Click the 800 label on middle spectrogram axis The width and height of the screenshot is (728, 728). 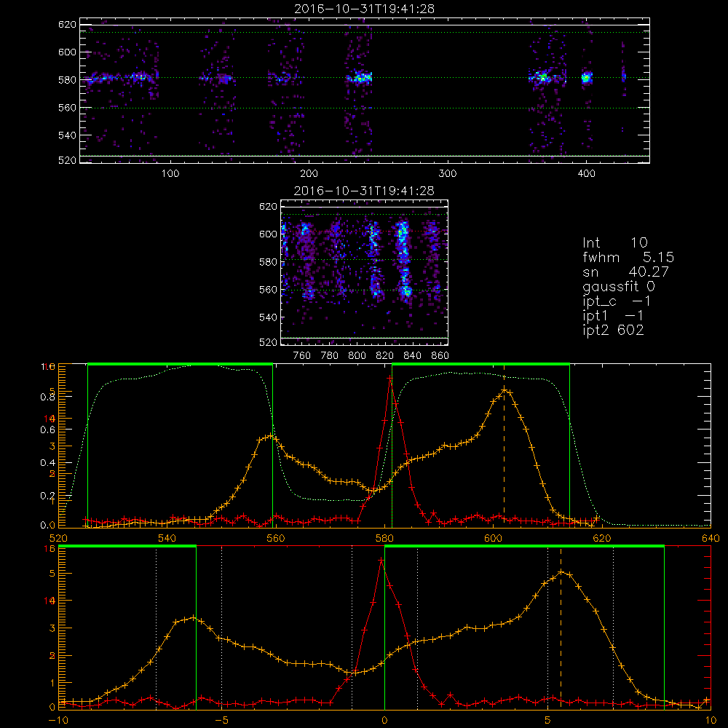point(357,356)
